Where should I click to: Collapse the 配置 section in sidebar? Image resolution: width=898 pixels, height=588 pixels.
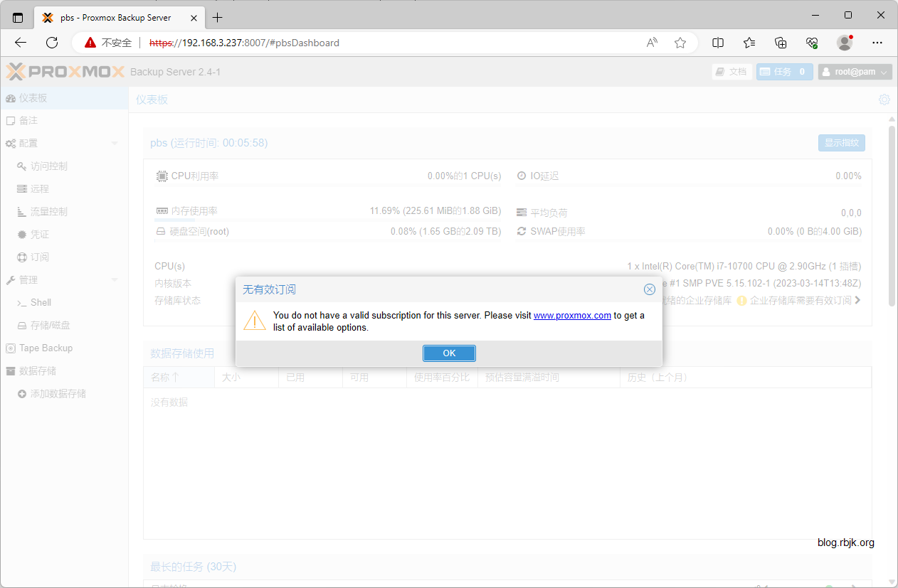click(115, 144)
